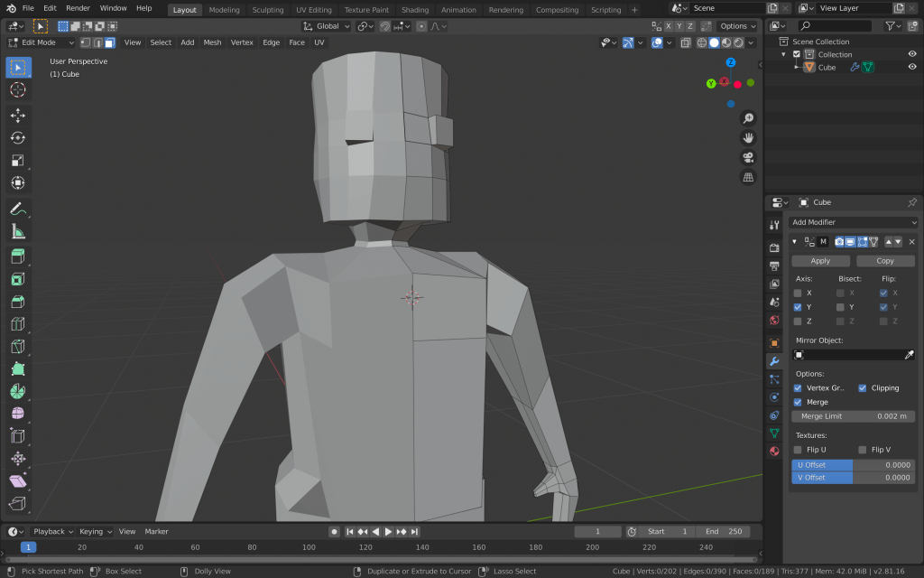The height and width of the screenshot is (578, 924).
Task: Click the Extrude Region tool icon
Action: [18, 257]
